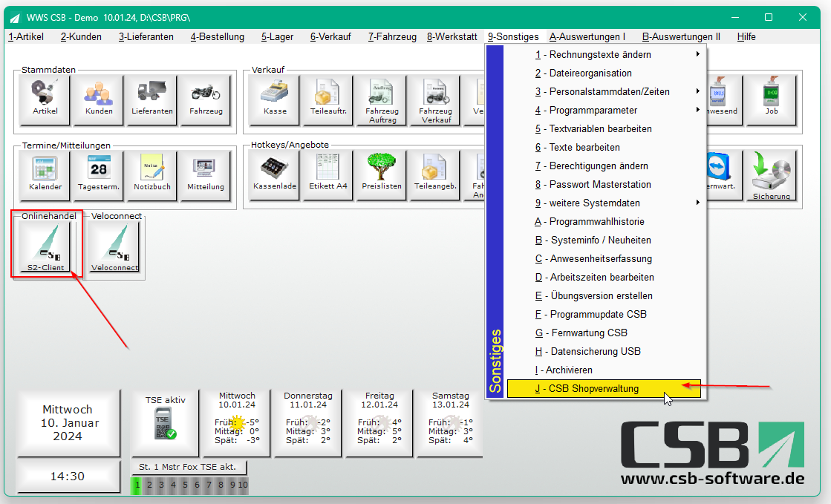Choose Texte bearbeiten from the menu
This screenshot has height=504, width=831.
click(x=604, y=147)
